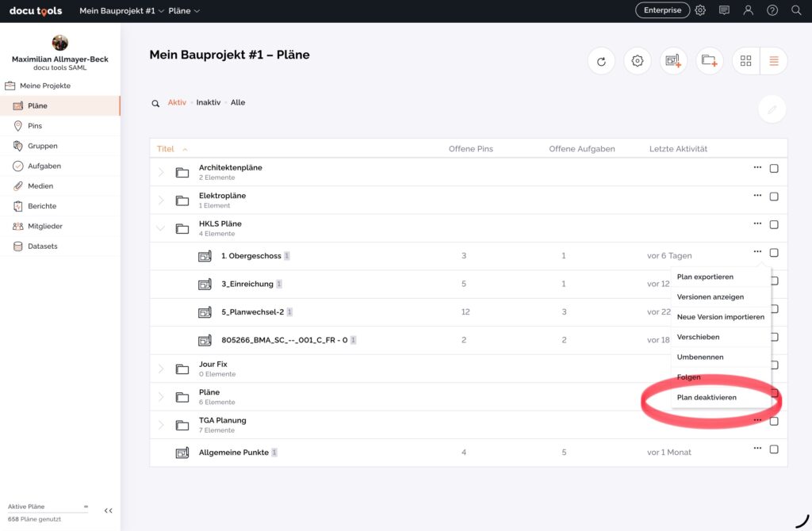Collapse the left sidebar with the double chevron
Screen dimensions: 812x531
(108, 511)
